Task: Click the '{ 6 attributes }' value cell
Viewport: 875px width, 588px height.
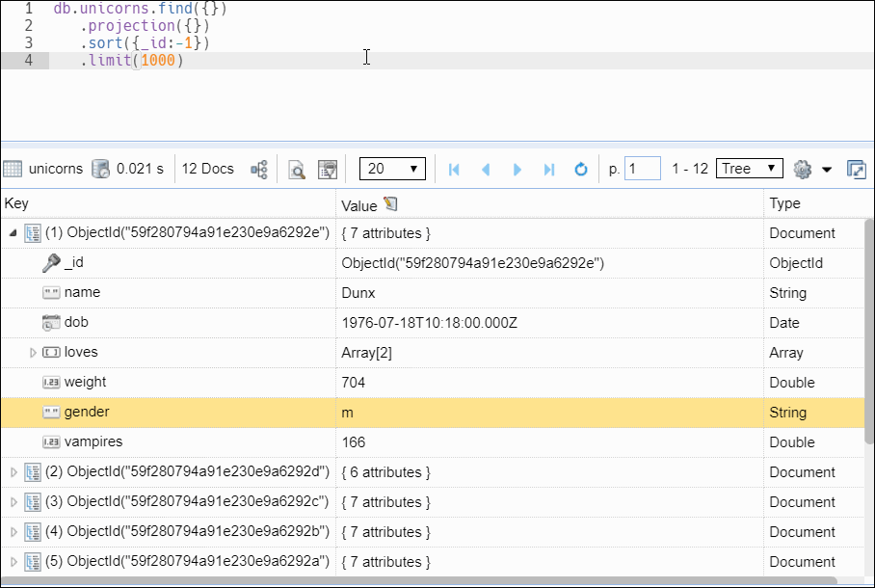Action: click(x=549, y=472)
